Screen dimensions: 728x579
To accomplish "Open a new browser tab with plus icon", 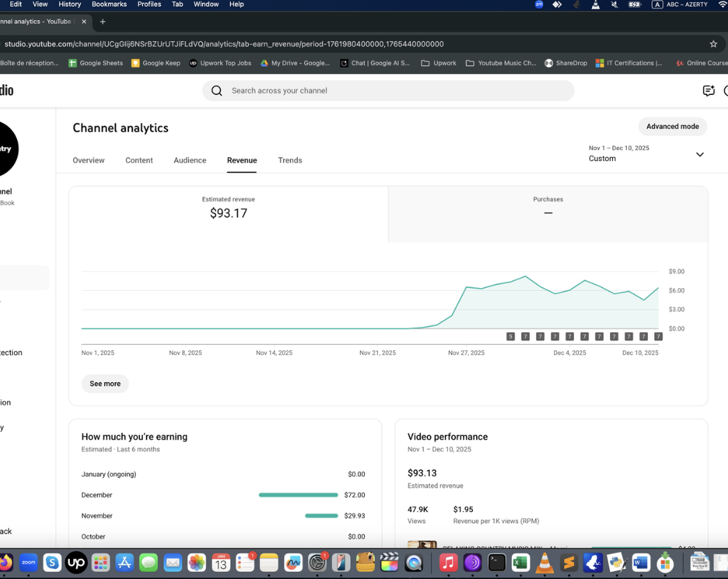I will point(103,22).
